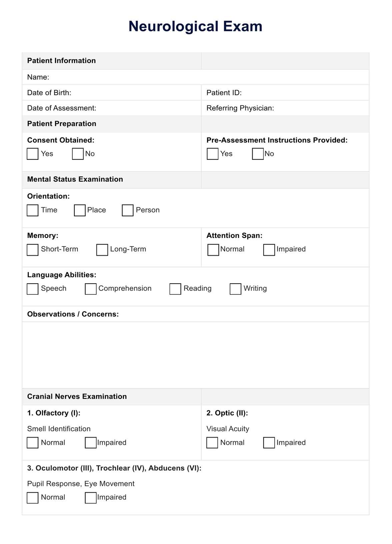Select the Place orientation checkbox
The width and height of the screenshot is (392, 544).
tap(80, 210)
